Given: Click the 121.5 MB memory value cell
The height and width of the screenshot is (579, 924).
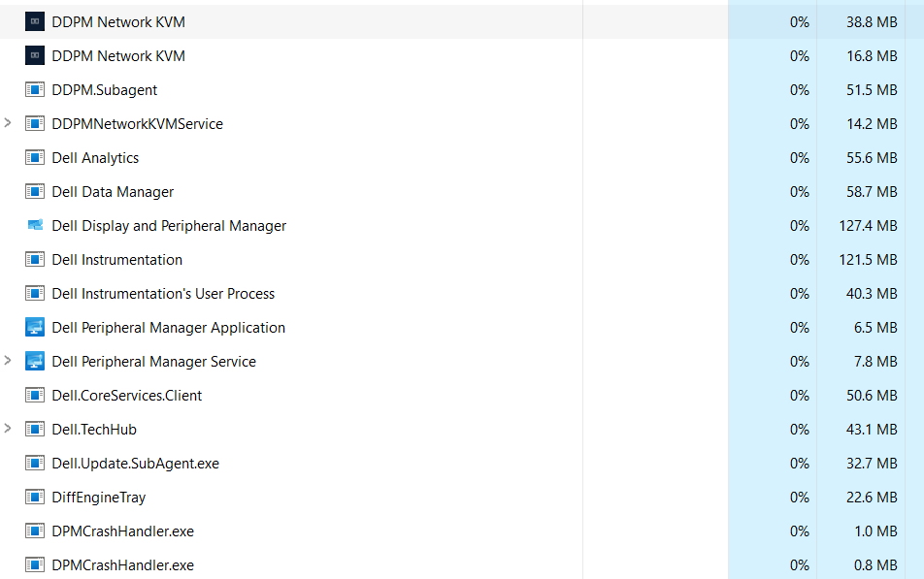Looking at the screenshot, I should pos(871,259).
